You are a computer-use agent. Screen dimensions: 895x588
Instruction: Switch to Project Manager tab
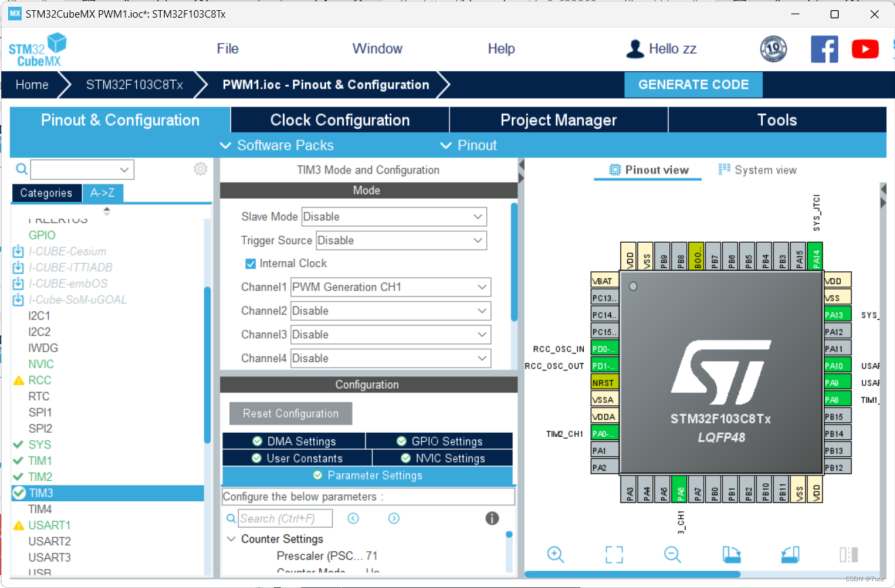[x=559, y=120]
